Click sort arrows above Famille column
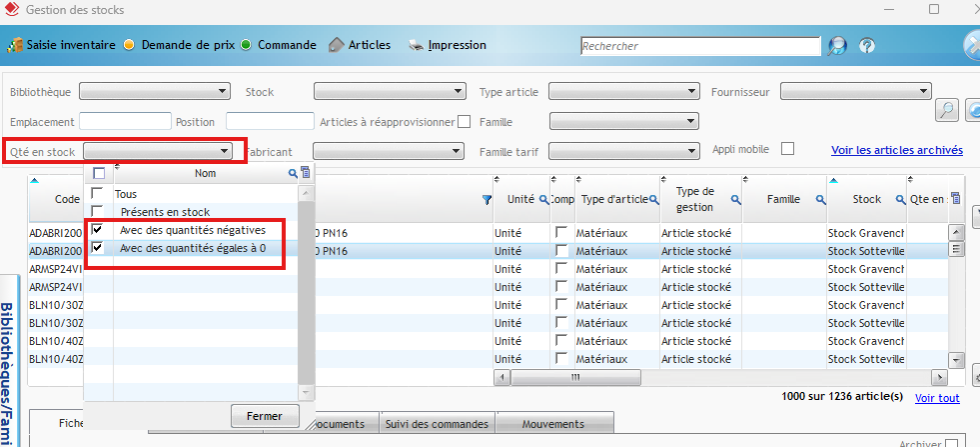Screen dimensions: 980x447 (x=746, y=180)
